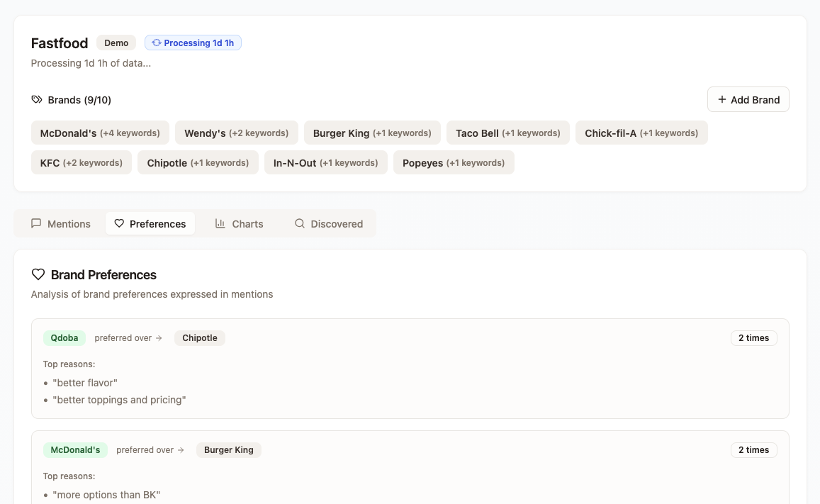Click the 2 times badge for Qdoba row
This screenshot has width=820, height=504.
pyautogui.click(x=753, y=338)
